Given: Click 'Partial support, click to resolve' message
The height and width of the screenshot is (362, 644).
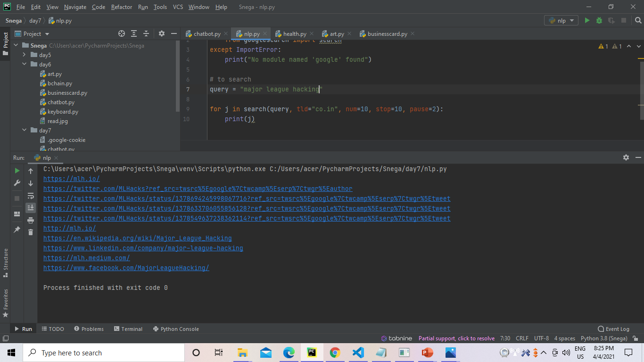Looking at the screenshot, I should tap(456, 338).
